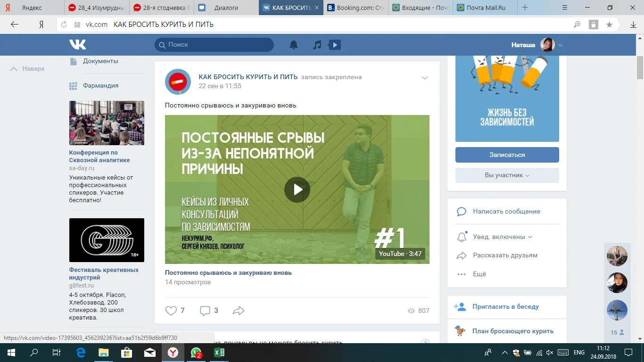This screenshot has height=362, width=644.
Task: Expand the pinned post options chevron
Action: pos(425,78)
